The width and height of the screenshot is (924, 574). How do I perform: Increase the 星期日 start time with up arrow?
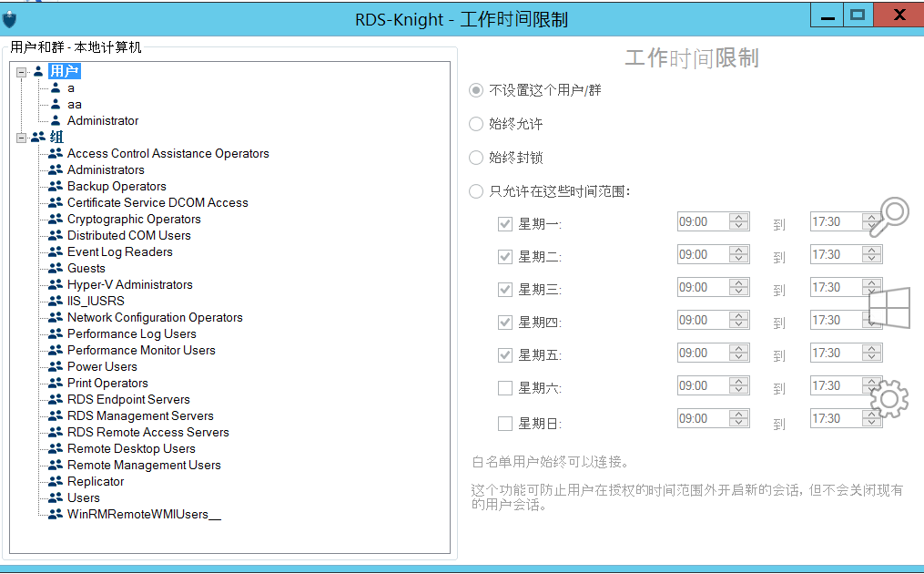point(739,415)
